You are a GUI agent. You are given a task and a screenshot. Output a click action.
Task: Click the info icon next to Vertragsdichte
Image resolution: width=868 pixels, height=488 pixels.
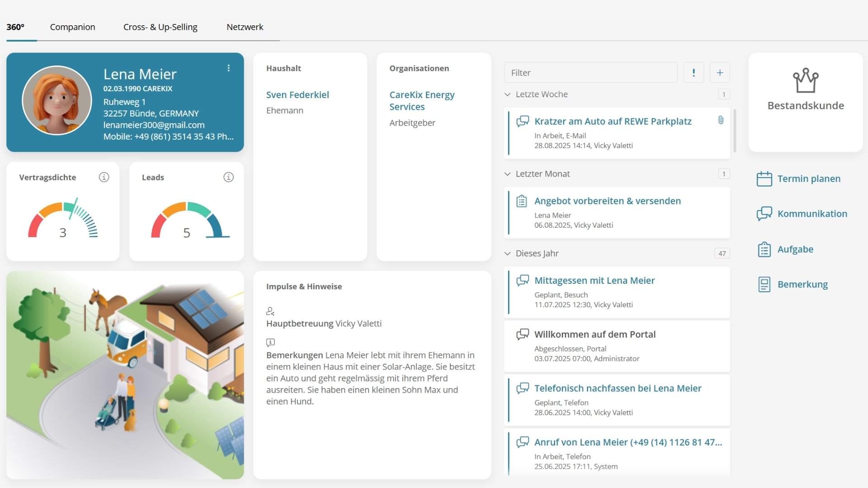pyautogui.click(x=104, y=177)
